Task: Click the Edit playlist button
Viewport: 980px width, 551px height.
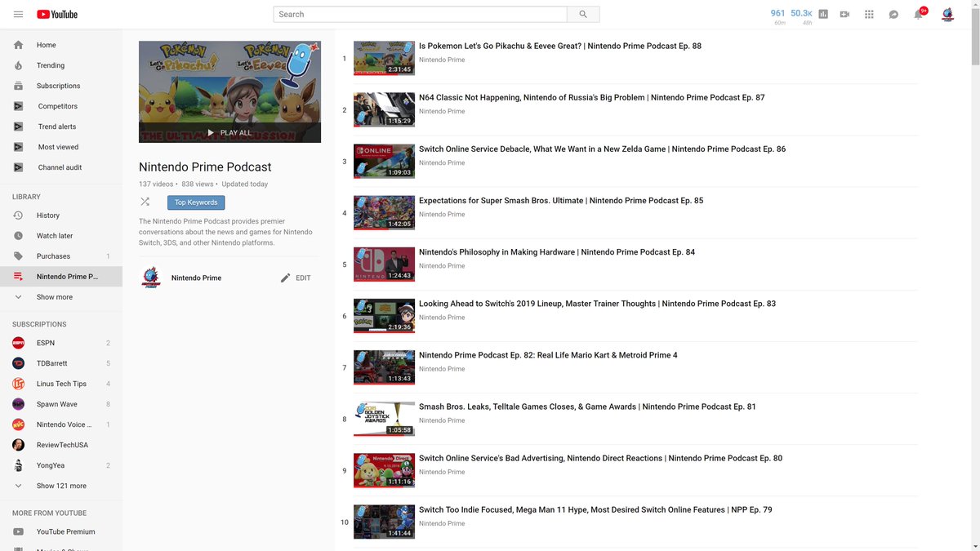Action: 296,278
